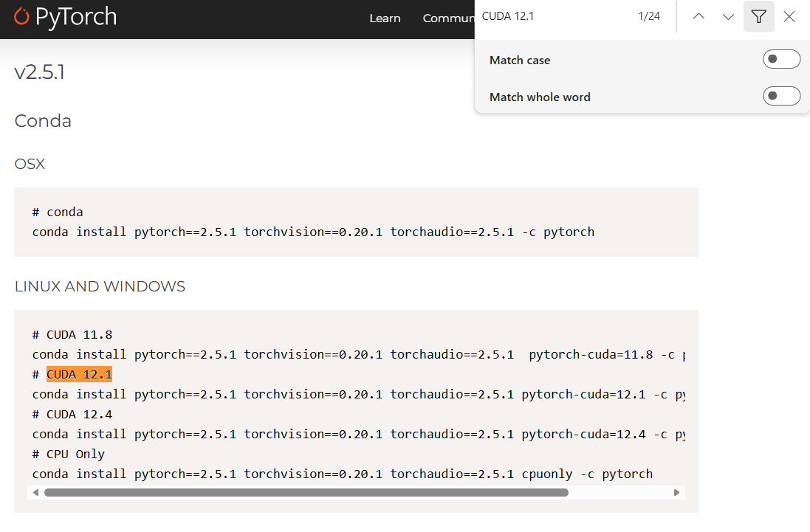Click the cpuonly conda install command
Image resolution: width=810 pixels, height=532 pixels.
coord(343,474)
